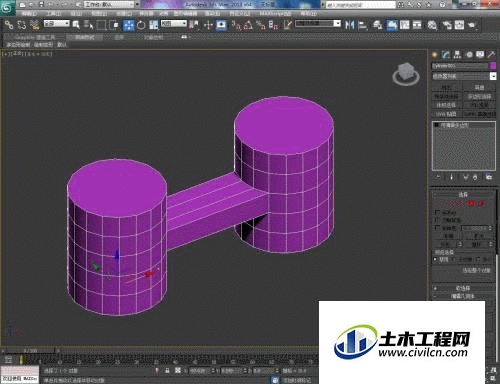Viewport: 500px width, 384px height.
Task: Open the selection filter 全部 dropdown
Action: tap(57, 24)
